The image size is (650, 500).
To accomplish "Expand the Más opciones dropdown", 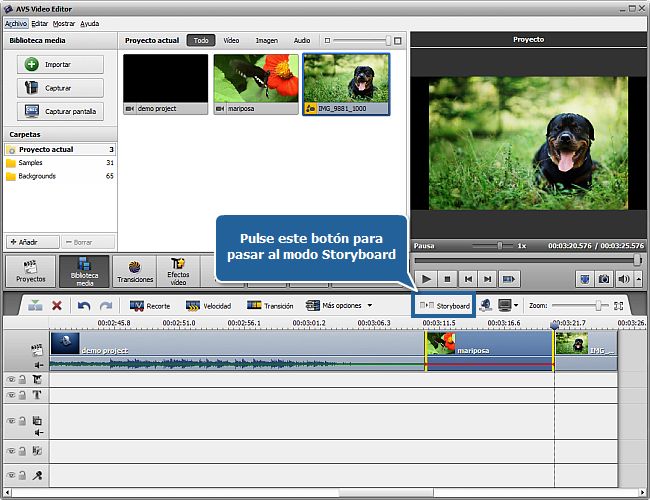I will tap(369, 305).
